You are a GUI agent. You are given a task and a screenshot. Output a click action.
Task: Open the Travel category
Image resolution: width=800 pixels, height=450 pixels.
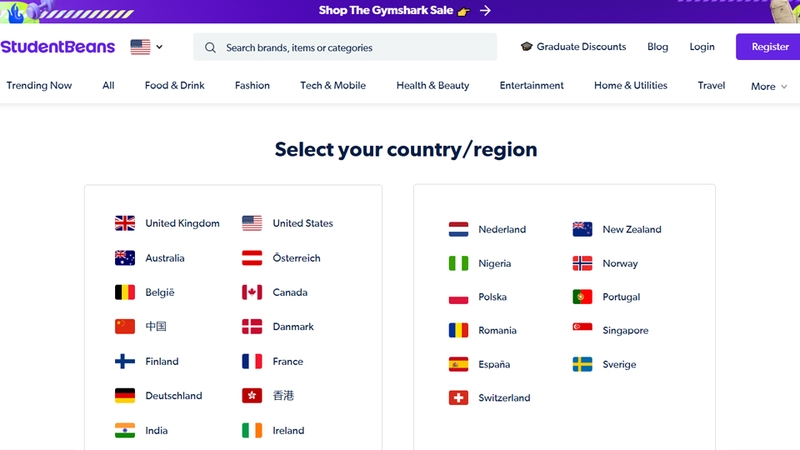coord(711,85)
